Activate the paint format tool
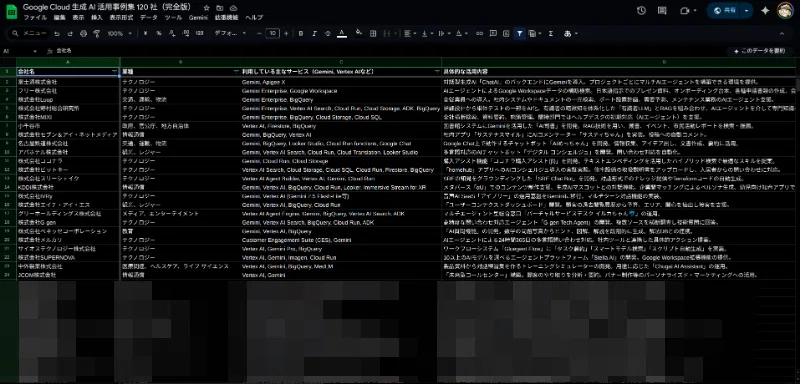Viewport: 800px width, 384px height. click(x=97, y=34)
